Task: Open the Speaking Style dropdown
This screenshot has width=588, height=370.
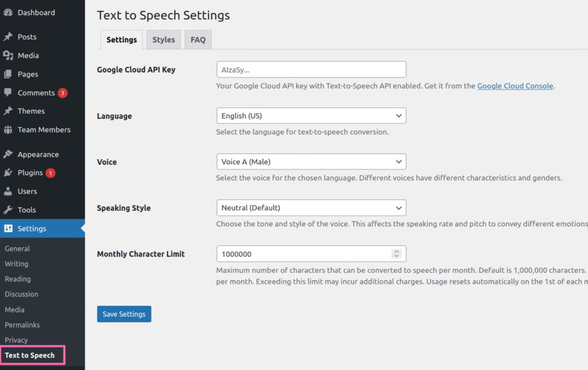Action: click(311, 207)
